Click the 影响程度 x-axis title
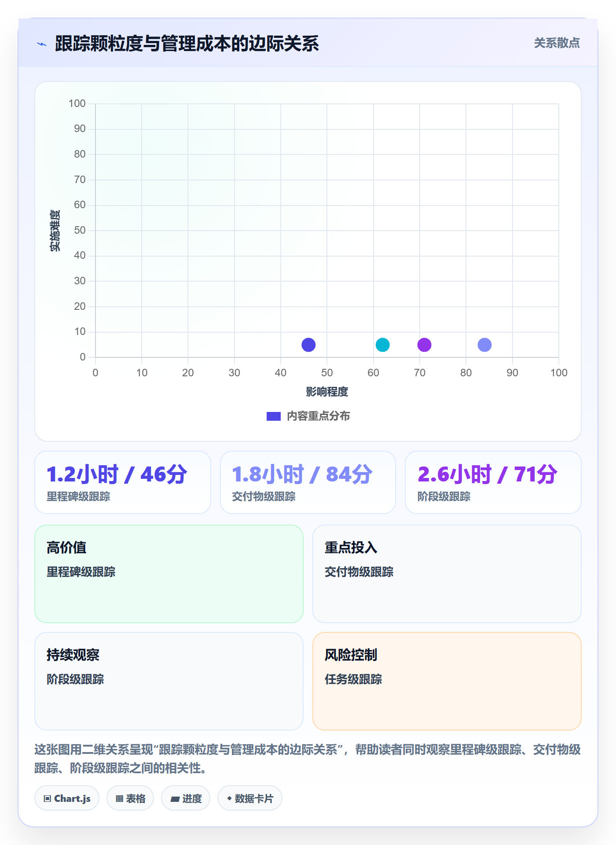 click(x=327, y=392)
